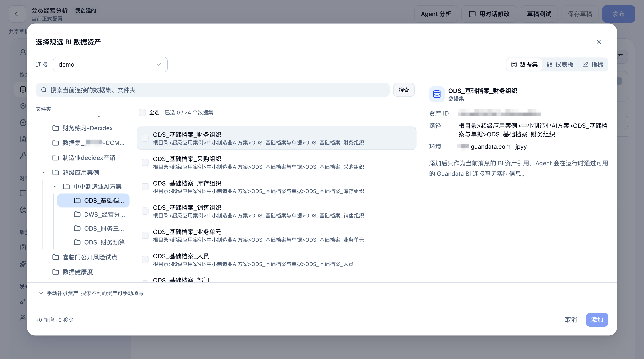Image resolution: width=644 pixels, height=359 pixels.
Task: Click the search magnifier icon
Action: [44, 90]
